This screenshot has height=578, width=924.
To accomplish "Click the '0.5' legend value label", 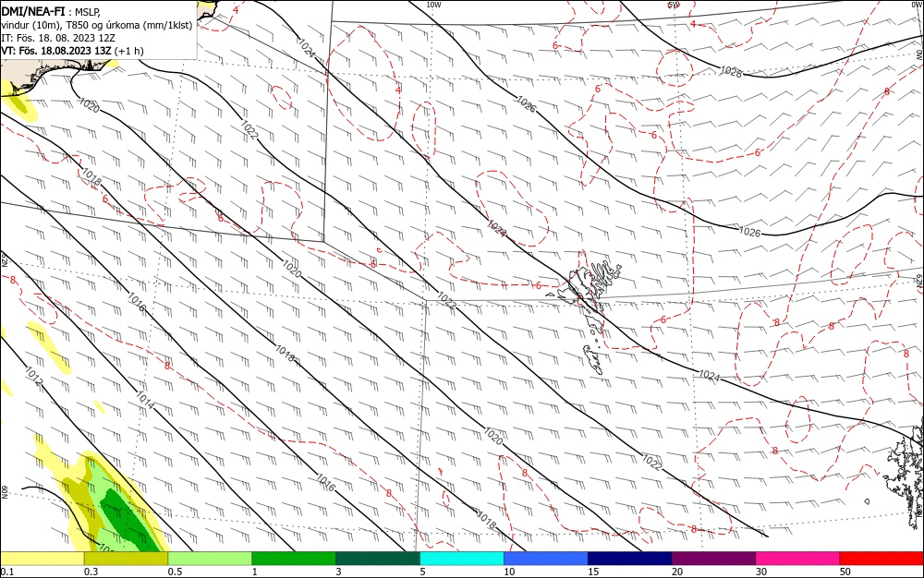I will (175, 572).
